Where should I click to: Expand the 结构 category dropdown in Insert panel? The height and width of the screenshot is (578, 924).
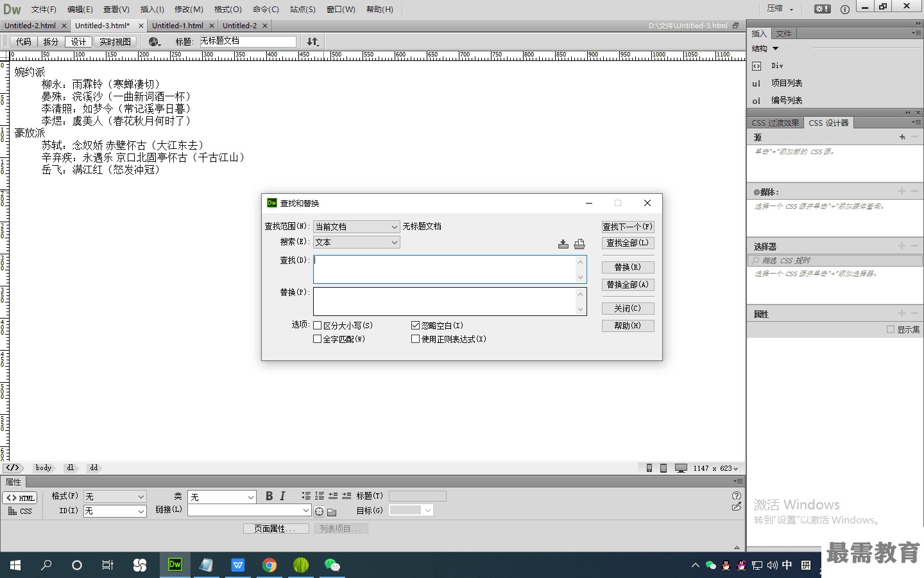point(776,49)
